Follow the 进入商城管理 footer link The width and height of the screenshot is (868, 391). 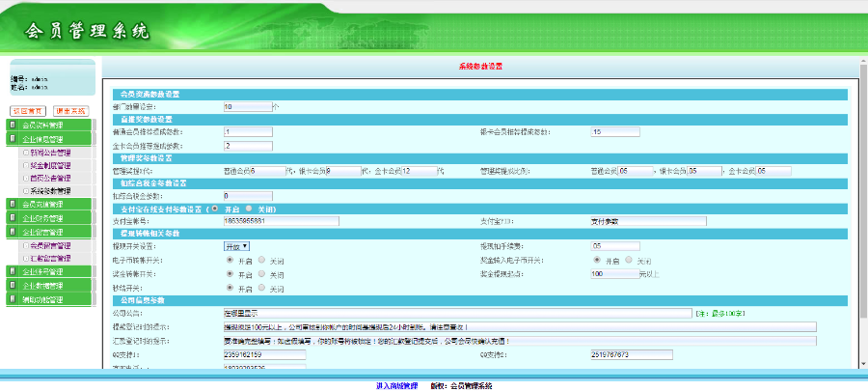(397, 386)
